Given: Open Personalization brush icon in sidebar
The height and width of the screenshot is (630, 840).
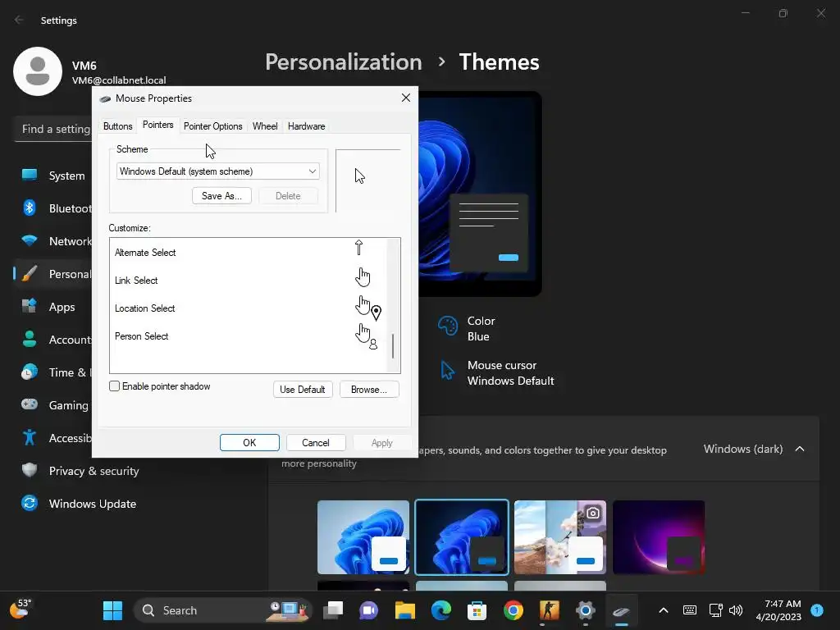Looking at the screenshot, I should click(30, 273).
